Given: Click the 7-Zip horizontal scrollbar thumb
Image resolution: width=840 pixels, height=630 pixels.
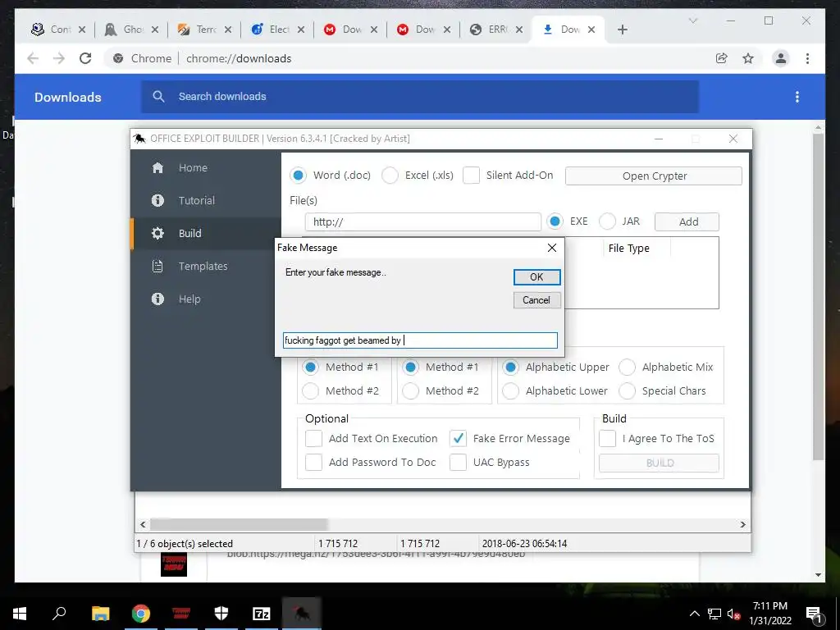Looking at the screenshot, I should 239,524.
